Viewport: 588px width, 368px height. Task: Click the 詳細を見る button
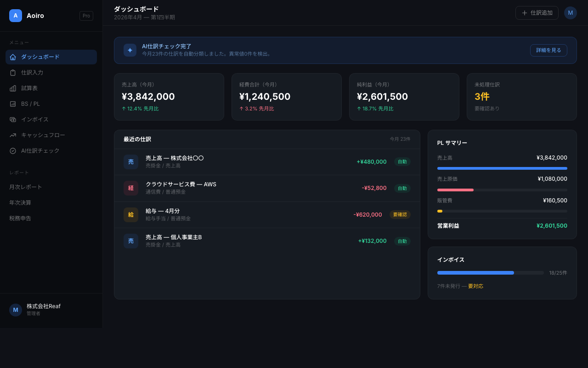548,50
